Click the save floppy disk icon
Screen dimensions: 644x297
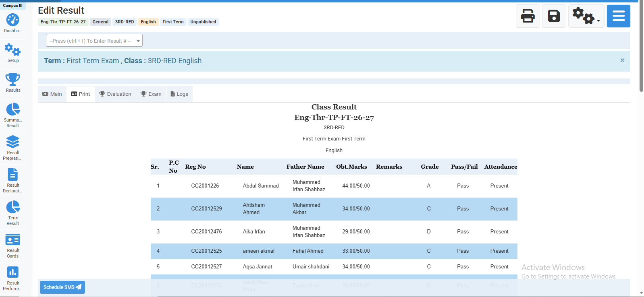554,16
